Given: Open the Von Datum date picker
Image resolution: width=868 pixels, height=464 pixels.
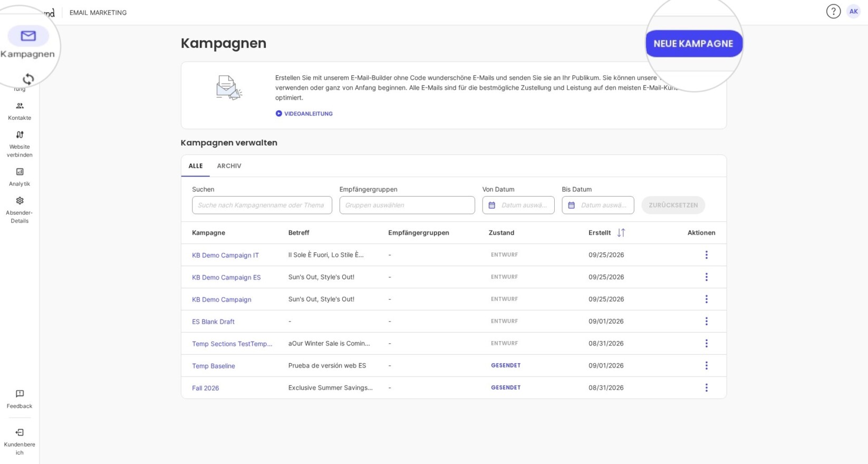Looking at the screenshot, I should coord(518,205).
